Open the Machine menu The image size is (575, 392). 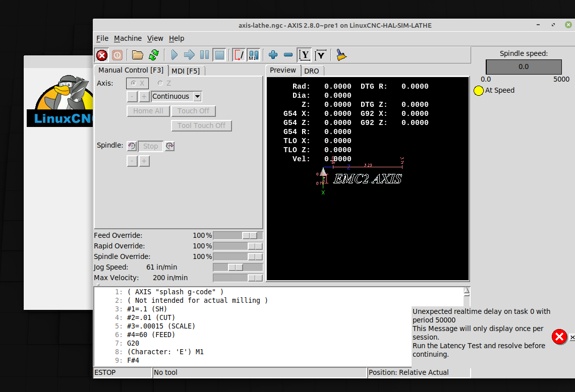128,38
